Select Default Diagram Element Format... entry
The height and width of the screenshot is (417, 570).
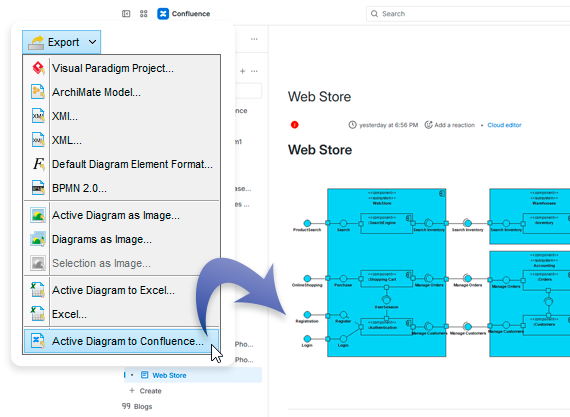(122, 164)
